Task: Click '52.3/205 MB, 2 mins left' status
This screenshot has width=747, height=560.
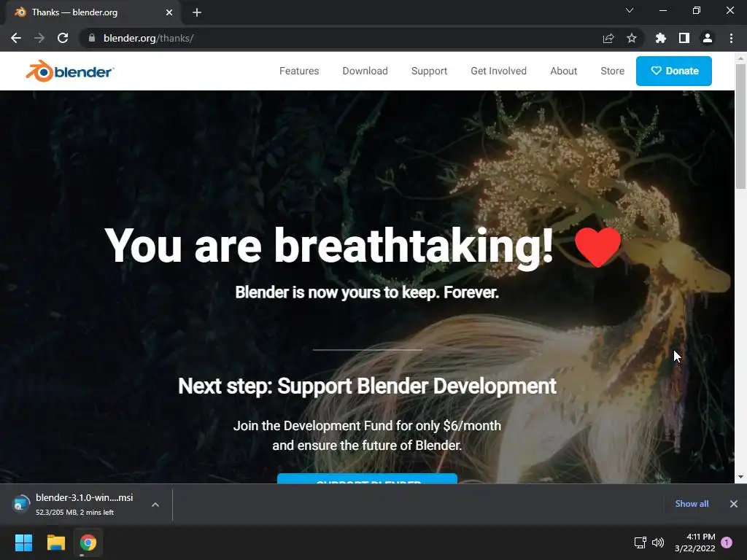Action: [x=75, y=513]
